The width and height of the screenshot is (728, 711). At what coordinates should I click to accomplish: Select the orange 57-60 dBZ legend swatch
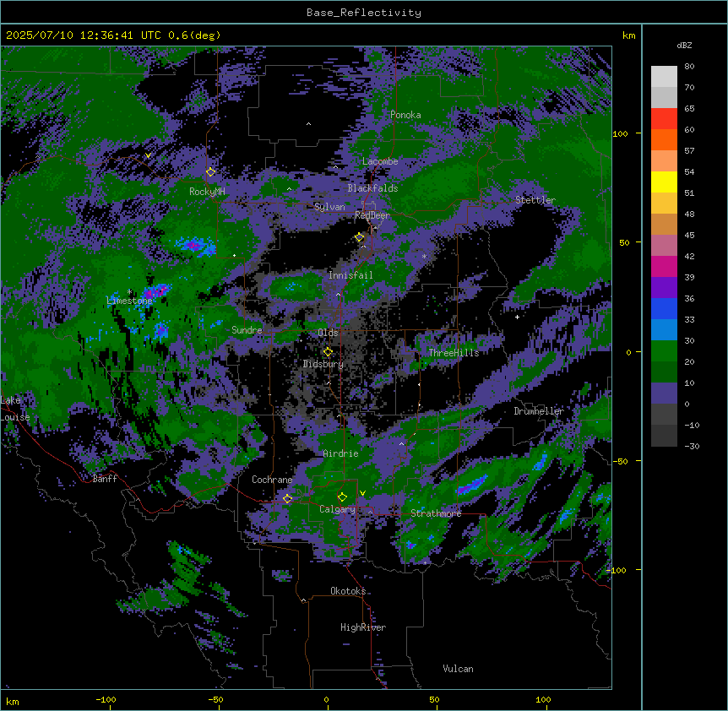click(x=664, y=139)
